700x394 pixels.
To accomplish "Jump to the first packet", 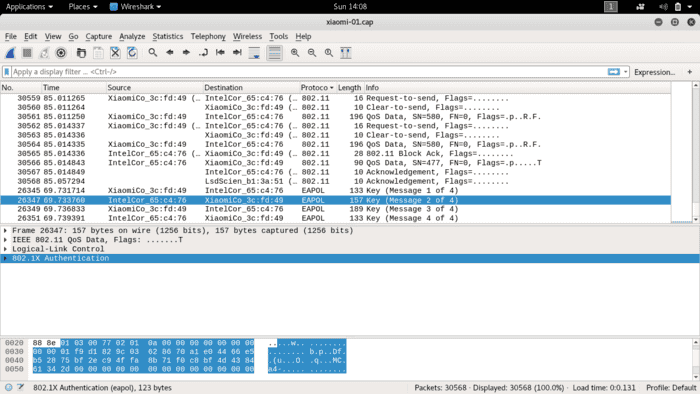I will [x=220, y=53].
